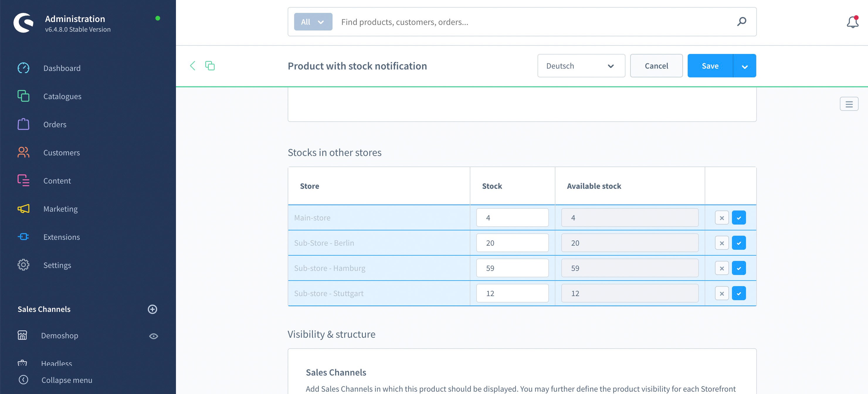Open Catalogues menu item
Viewport: 868px width, 394px height.
62,96
